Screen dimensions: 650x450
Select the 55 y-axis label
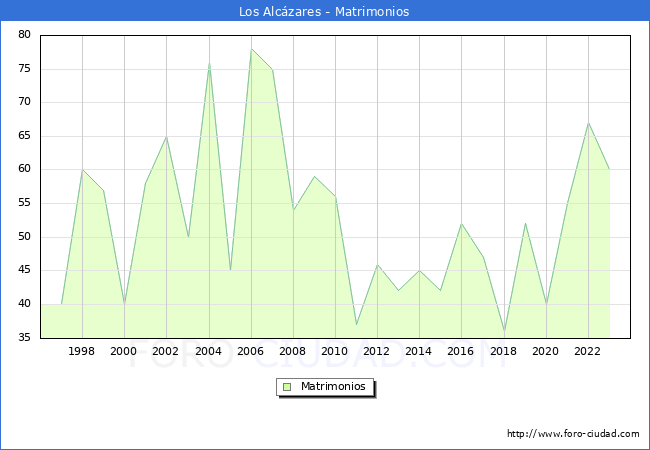pyautogui.click(x=24, y=203)
